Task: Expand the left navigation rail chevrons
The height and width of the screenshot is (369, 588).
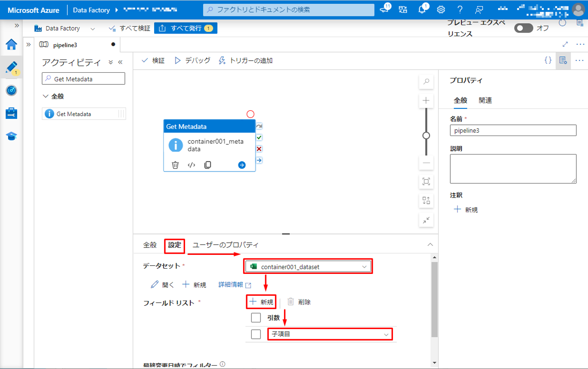Action: pyautogui.click(x=17, y=25)
